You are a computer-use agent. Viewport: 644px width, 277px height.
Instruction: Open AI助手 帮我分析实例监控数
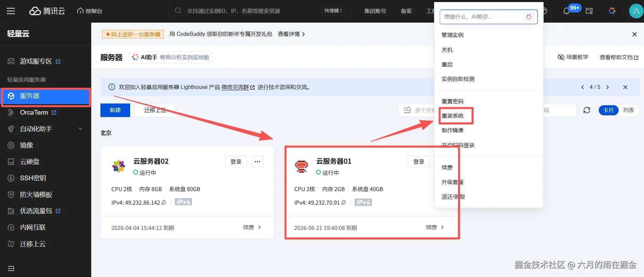(171, 57)
